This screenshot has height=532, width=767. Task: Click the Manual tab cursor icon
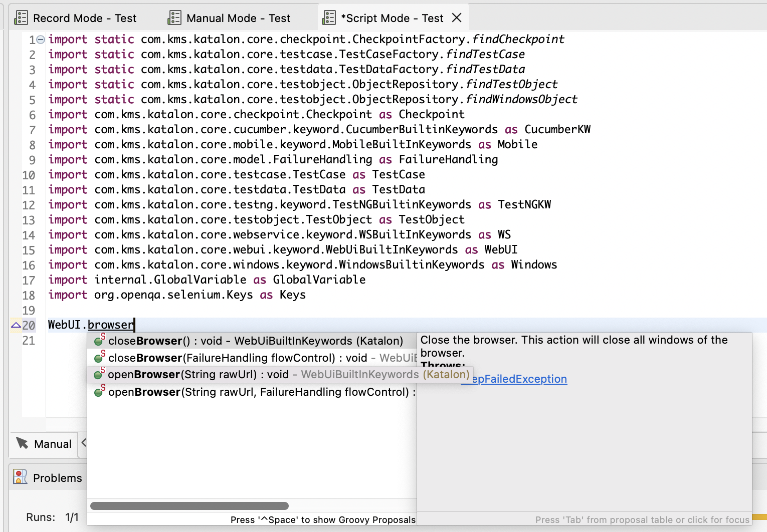[x=22, y=443]
